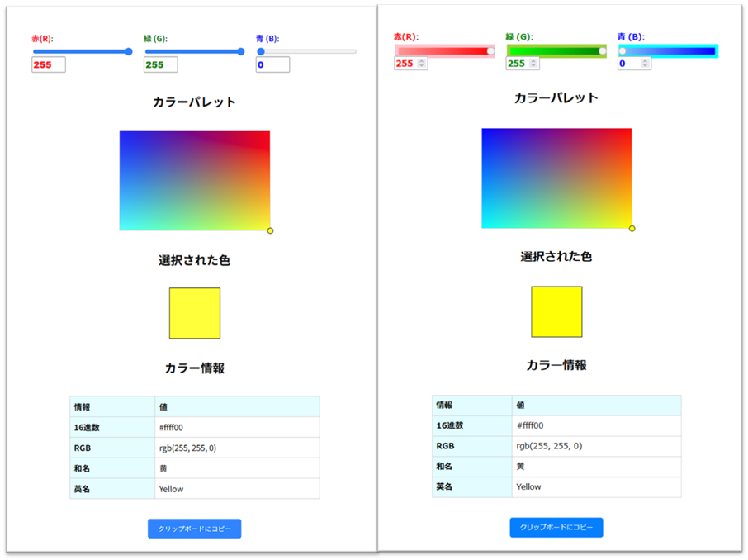The height and width of the screenshot is (560, 748).
Task: Click the right クリップボードにコピー button
Action: pos(556,528)
